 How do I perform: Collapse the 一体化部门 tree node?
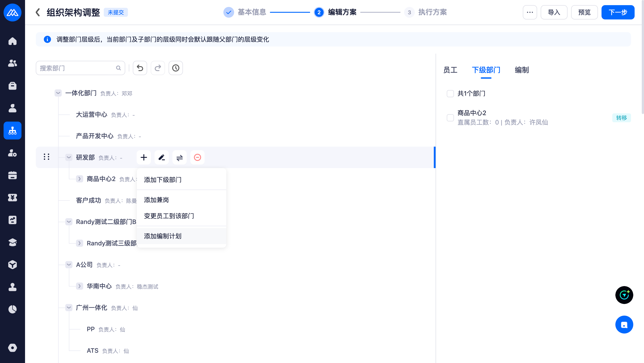click(x=58, y=93)
